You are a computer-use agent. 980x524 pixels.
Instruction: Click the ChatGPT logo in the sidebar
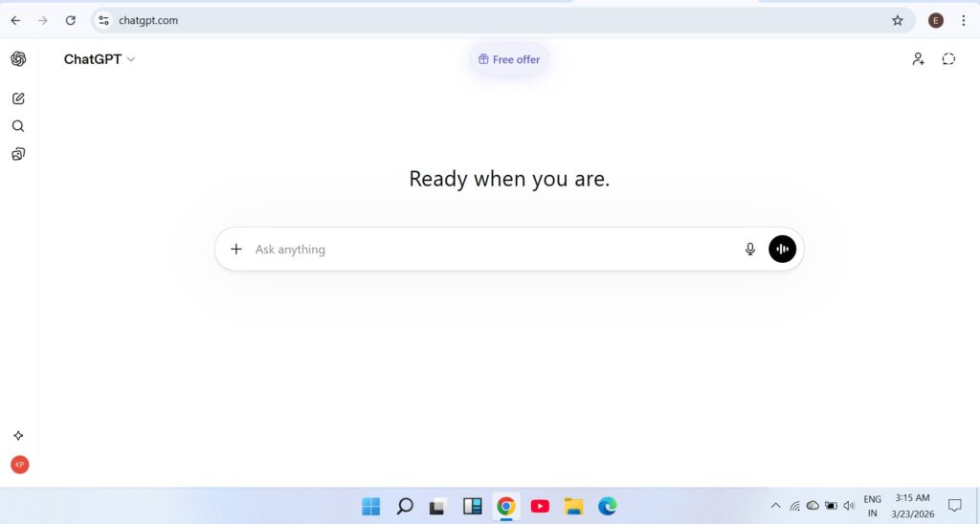point(18,58)
